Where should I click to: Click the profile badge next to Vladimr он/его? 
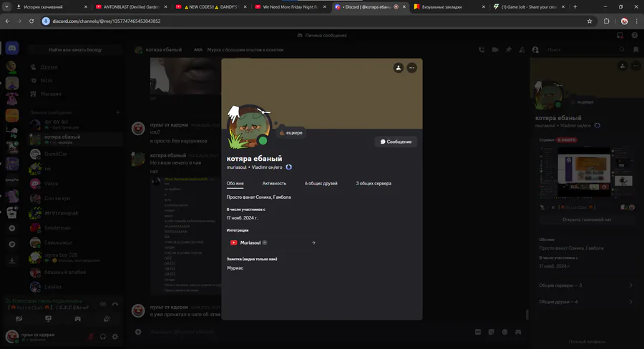[x=289, y=167]
